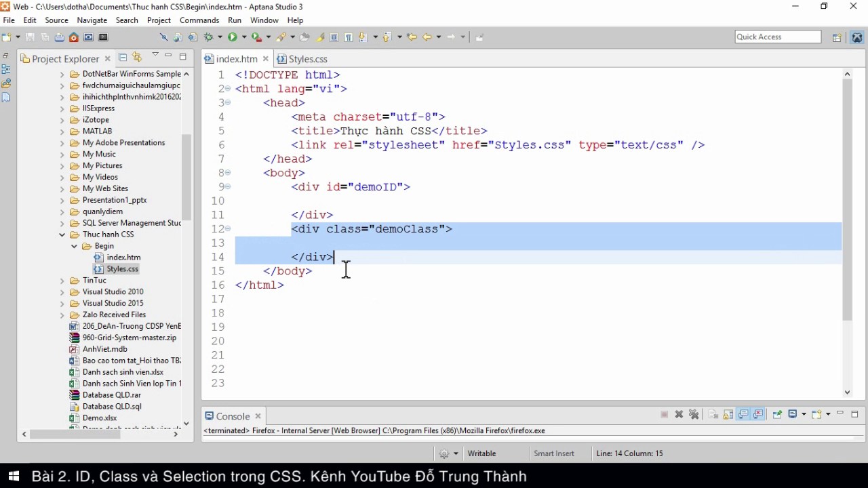
Task: Toggle Show Console on standard output change
Action: pos(743,415)
